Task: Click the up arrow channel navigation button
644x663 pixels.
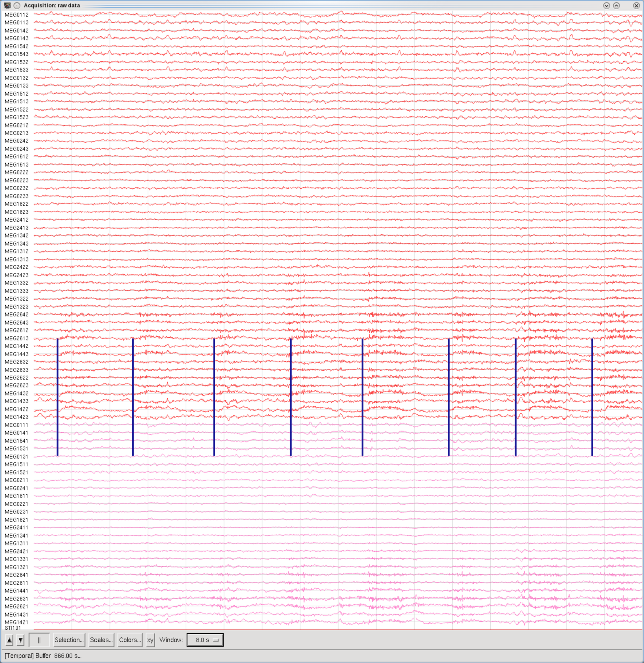Action: click(x=9, y=640)
